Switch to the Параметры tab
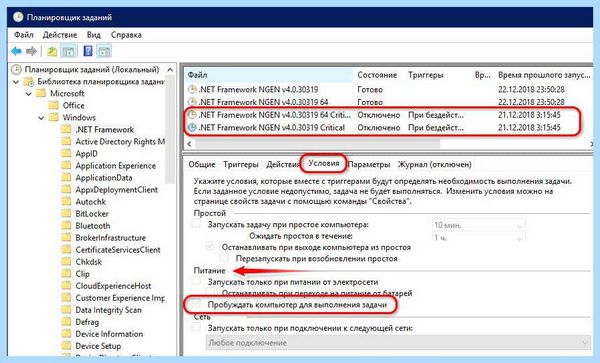Screen dimensions: 600x363 (x=369, y=164)
